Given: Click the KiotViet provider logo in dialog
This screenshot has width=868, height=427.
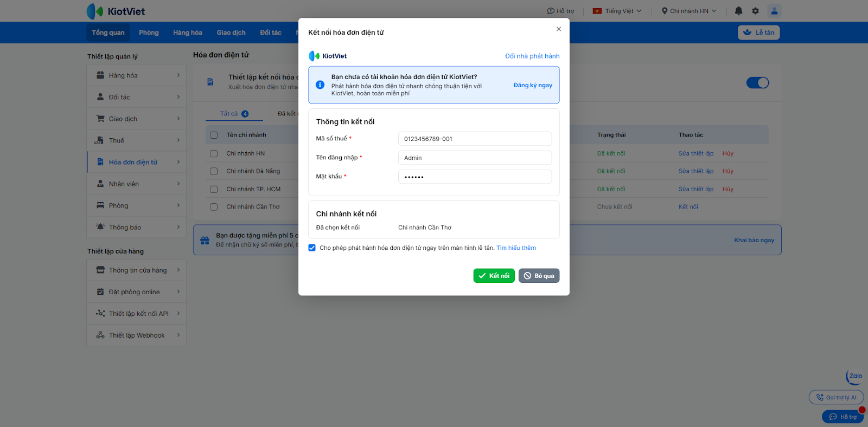Looking at the screenshot, I should [328, 56].
